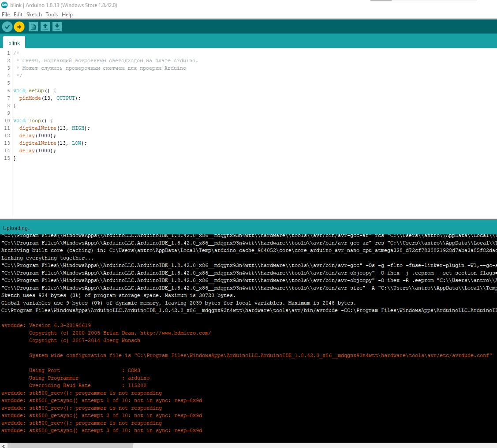Click the 'digitalWrite(13, HIGH);' line
The height and width of the screenshot is (448, 497).
55,128
